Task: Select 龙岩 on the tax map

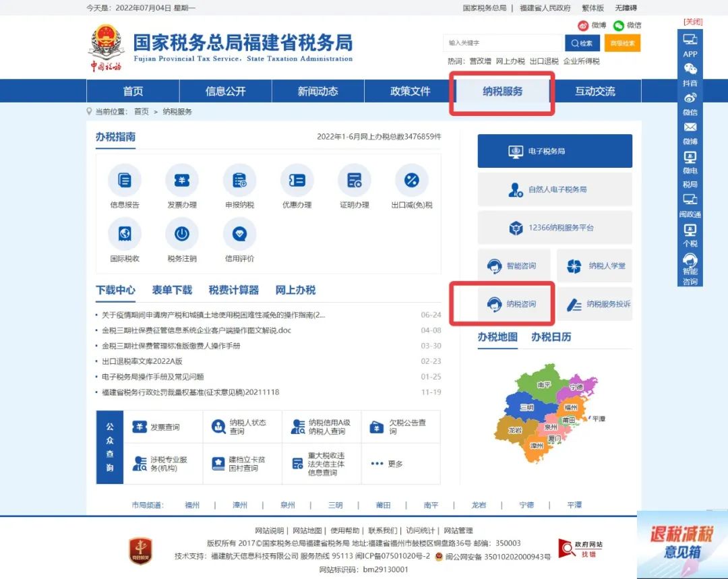Action: coord(515,430)
